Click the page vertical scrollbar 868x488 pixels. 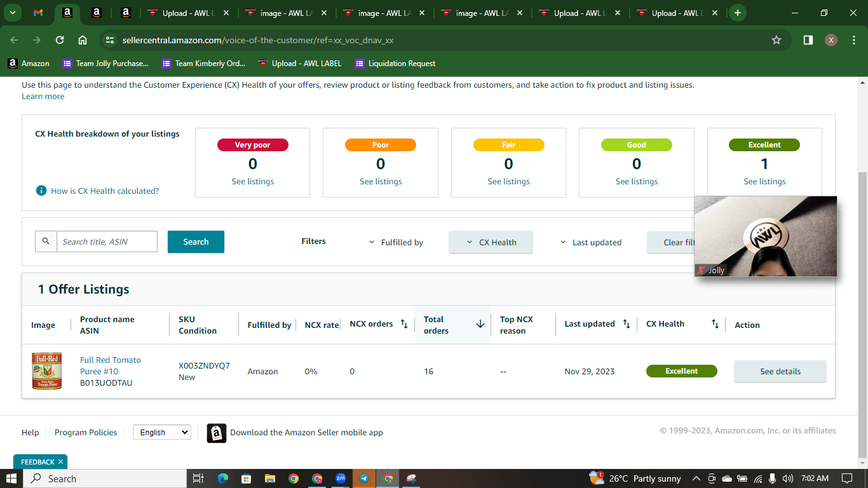click(862, 315)
